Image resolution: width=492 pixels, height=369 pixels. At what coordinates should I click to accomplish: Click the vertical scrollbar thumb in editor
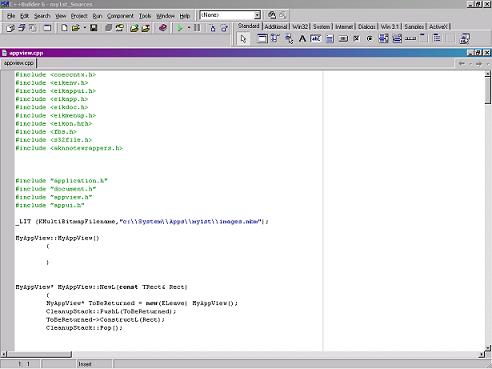(x=488, y=91)
